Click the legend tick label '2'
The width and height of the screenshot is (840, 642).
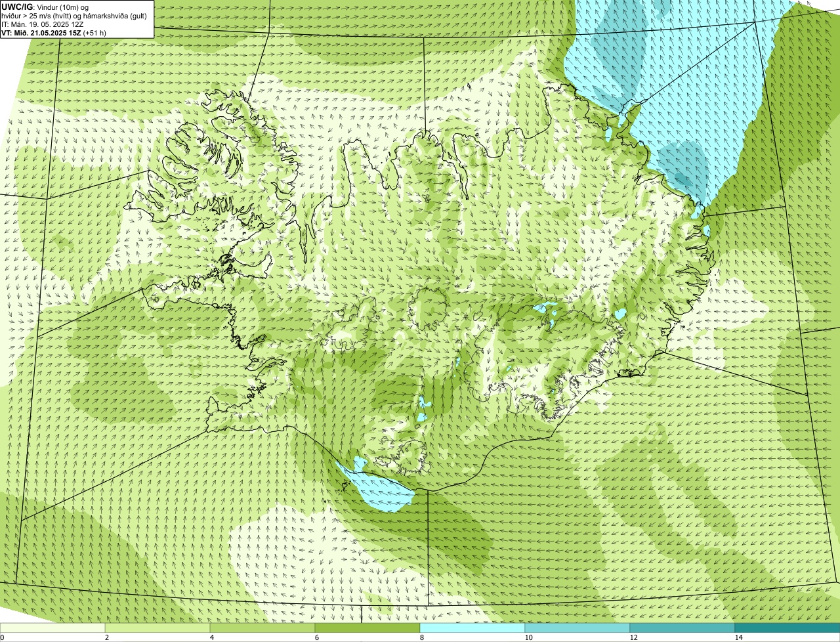coord(106,637)
